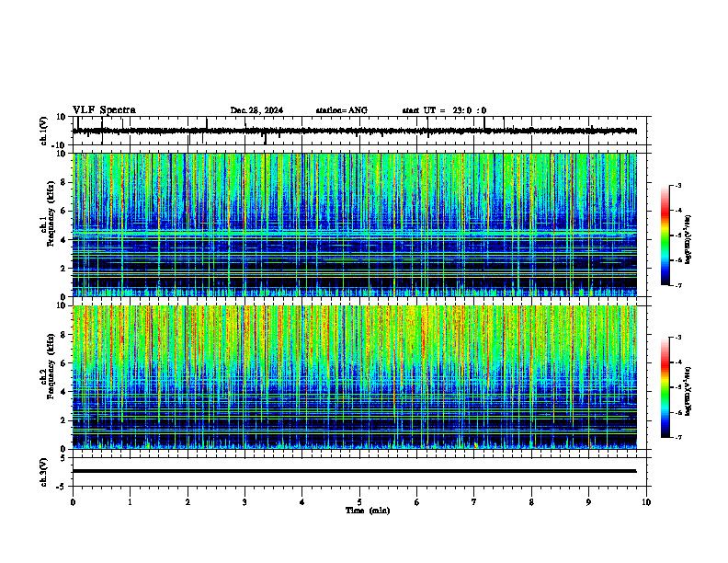The height and width of the screenshot is (563, 728).
Task: Click the ch.1 spectrogram panel
Action: 355,224
